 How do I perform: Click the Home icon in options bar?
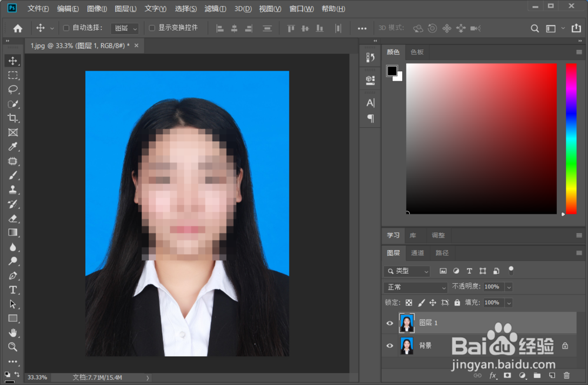coord(18,28)
